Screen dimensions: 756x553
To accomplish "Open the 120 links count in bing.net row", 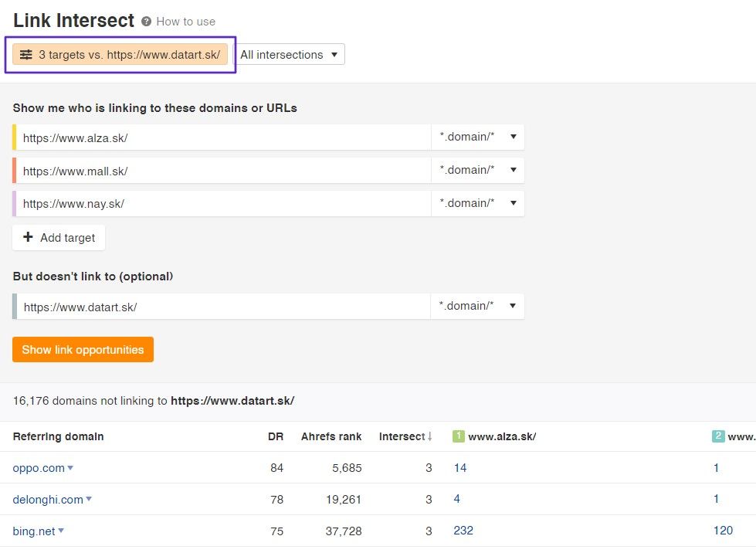I will (x=723, y=531).
